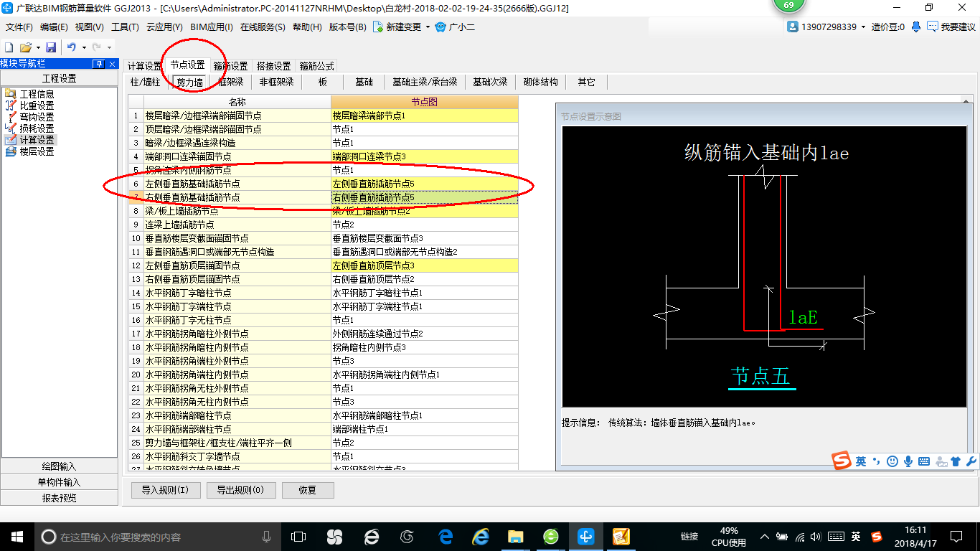Select the 基础主梁/承台梁 component tab
The image size is (980, 551).
[425, 82]
